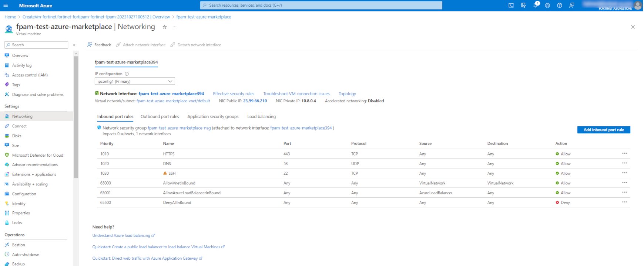The height and width of the screenshot is (266, 644).
Task: Close the Networking blade with the X
Action: [633, 27]
